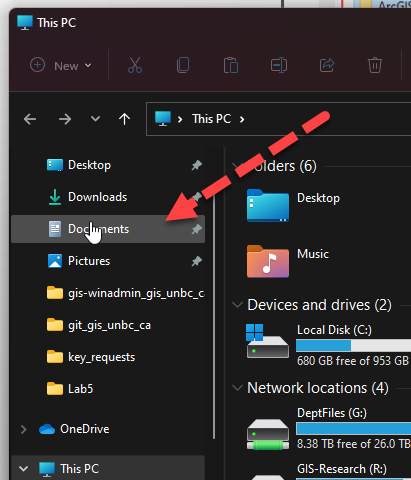The image size is (411, 480).
Task: Select Local Disk (C:) drive
Action: pyautogui.click(x=328, y=345)
